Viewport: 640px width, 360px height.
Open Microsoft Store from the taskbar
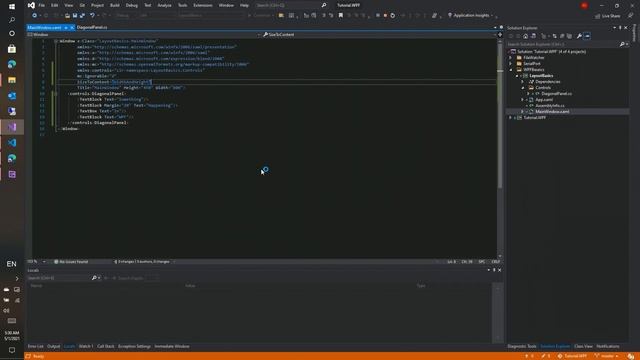[x=12, y=49]
